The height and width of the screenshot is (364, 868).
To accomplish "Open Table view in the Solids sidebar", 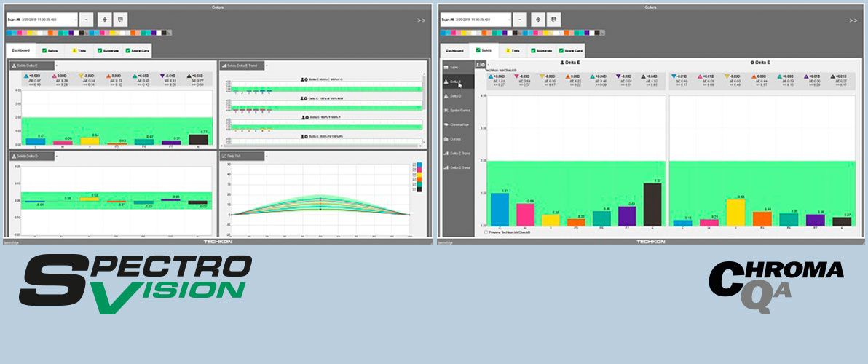I will (458, 67).
